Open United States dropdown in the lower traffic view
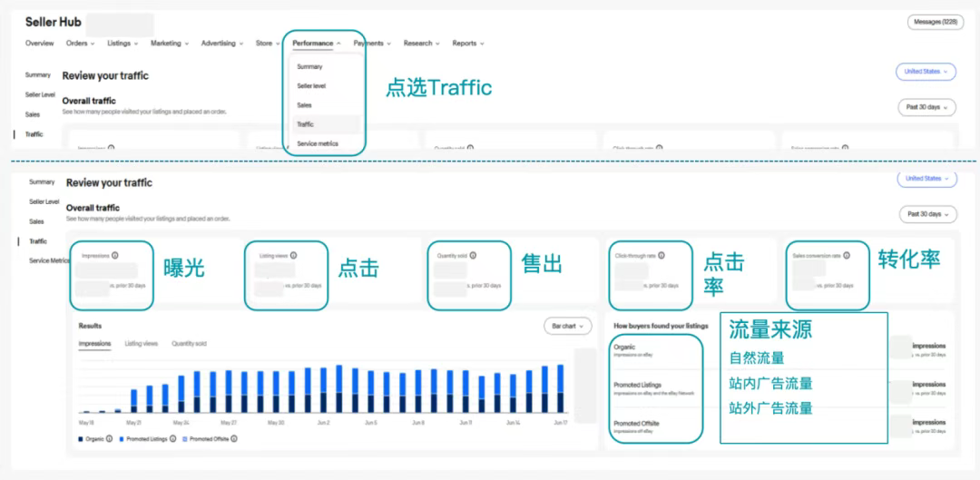The image size is (980, 480). point(926,179)
